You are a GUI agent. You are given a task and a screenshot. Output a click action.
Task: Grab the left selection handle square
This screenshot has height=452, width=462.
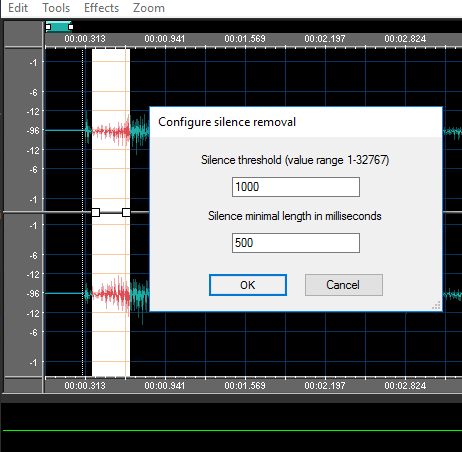[96, 212]
